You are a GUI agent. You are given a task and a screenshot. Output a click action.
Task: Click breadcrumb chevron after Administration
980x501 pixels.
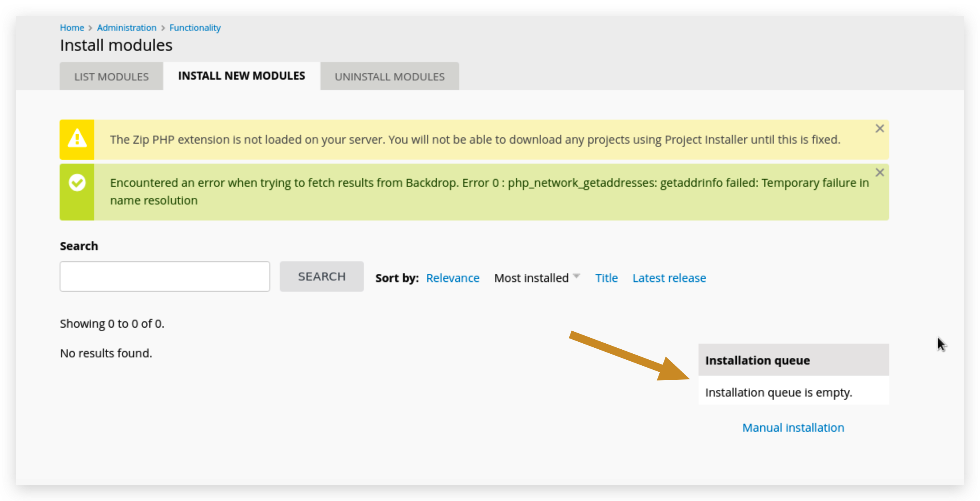pyautogui.click(x=163, y=28)
